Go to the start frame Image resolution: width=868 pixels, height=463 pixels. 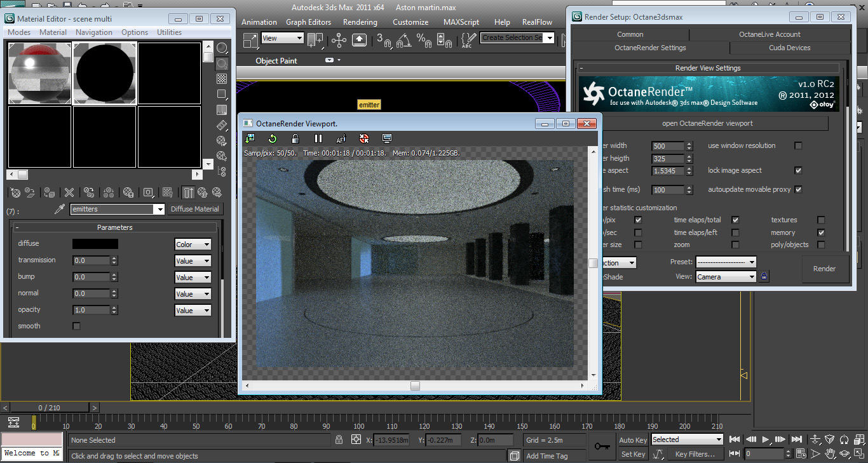735,439
